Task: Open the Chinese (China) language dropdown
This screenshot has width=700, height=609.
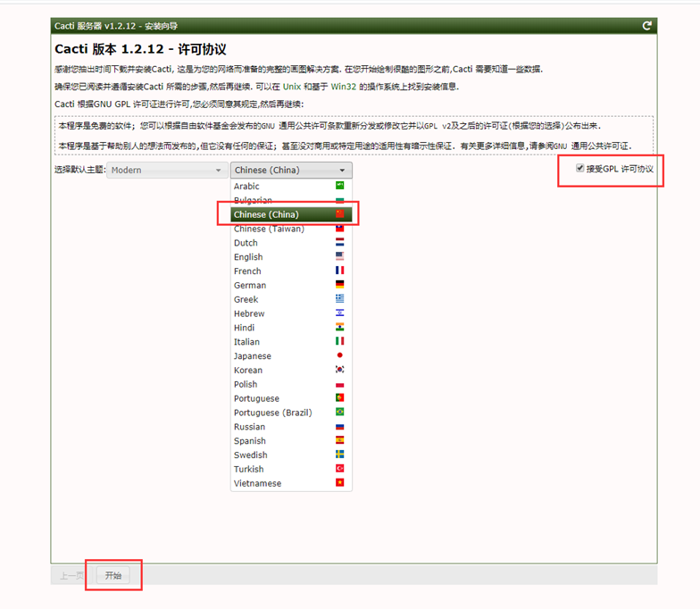Action: 291,170
